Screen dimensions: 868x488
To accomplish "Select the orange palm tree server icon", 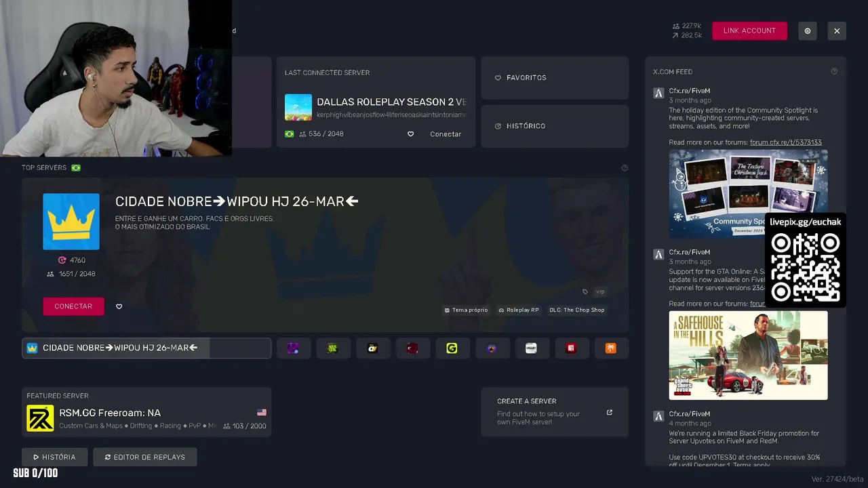I will tap(611, 348).
